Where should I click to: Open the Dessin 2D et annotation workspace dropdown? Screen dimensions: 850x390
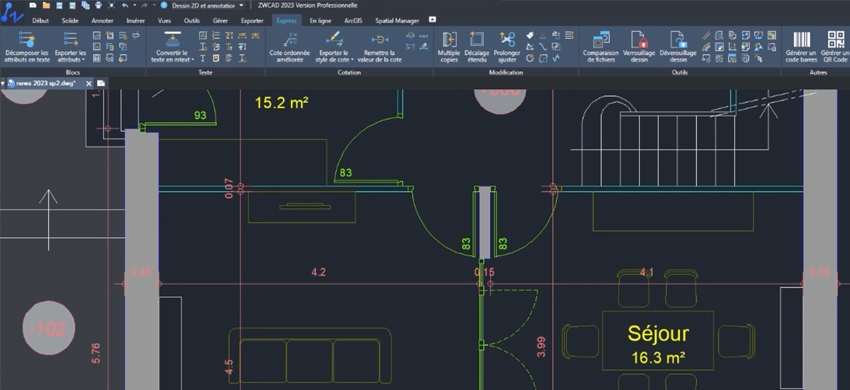[208, 5]
